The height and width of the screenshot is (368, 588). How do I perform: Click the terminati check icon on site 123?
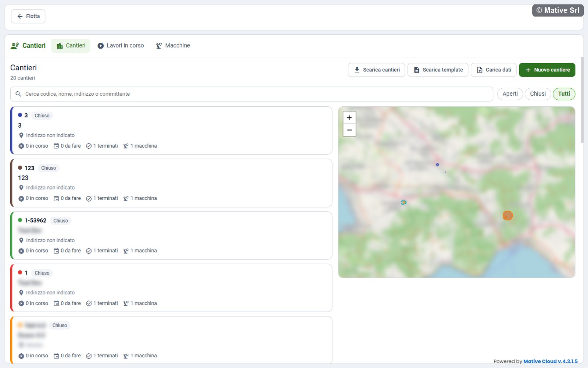point(89,198)
